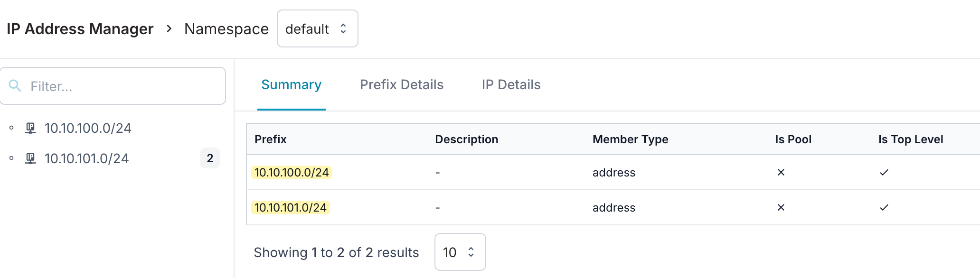Click the Is Pool cross for 10.10.101.0/24

coord(781,207)
